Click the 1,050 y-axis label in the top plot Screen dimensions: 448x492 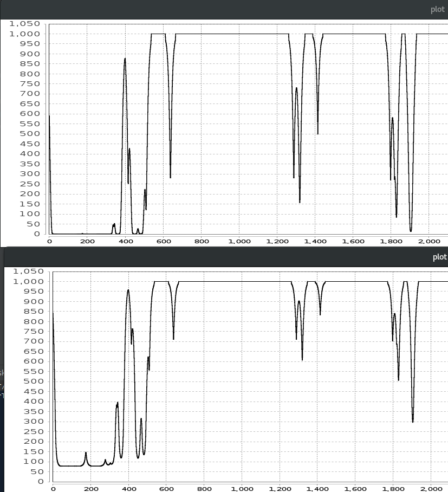coord(25,24)
